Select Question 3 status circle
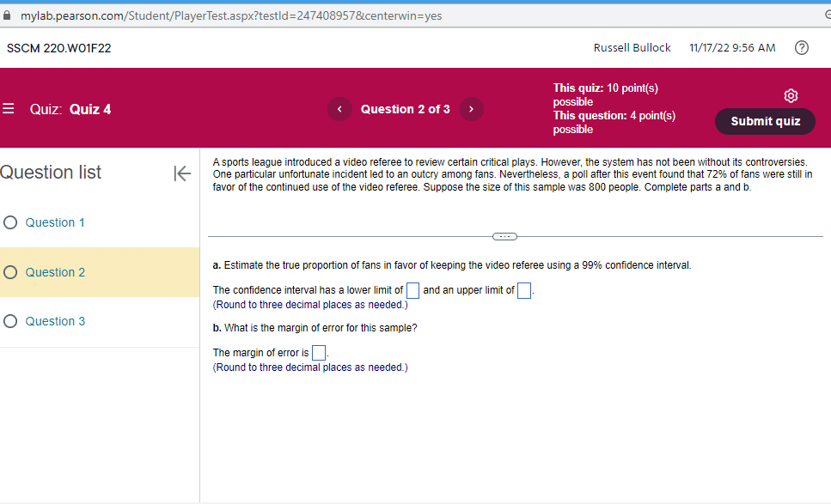The width and height of the screenshot is (831, 504). point(10,321)
